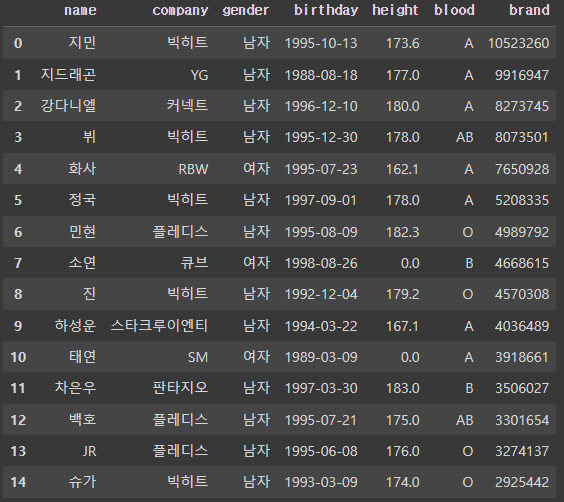Click the row index '12'
This screenshot has height=502, width=564.
tap(18, 420)
